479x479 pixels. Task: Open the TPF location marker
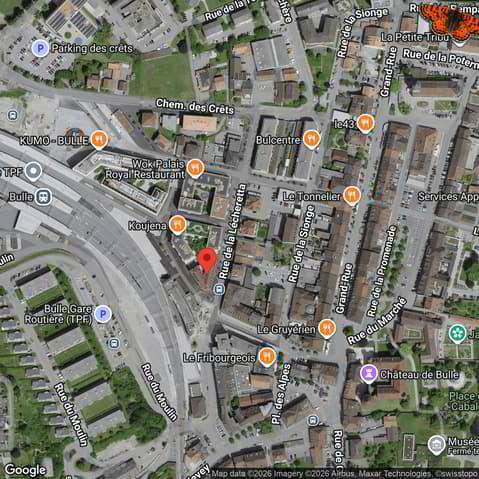pyautogui.click(x=33, y=171)
